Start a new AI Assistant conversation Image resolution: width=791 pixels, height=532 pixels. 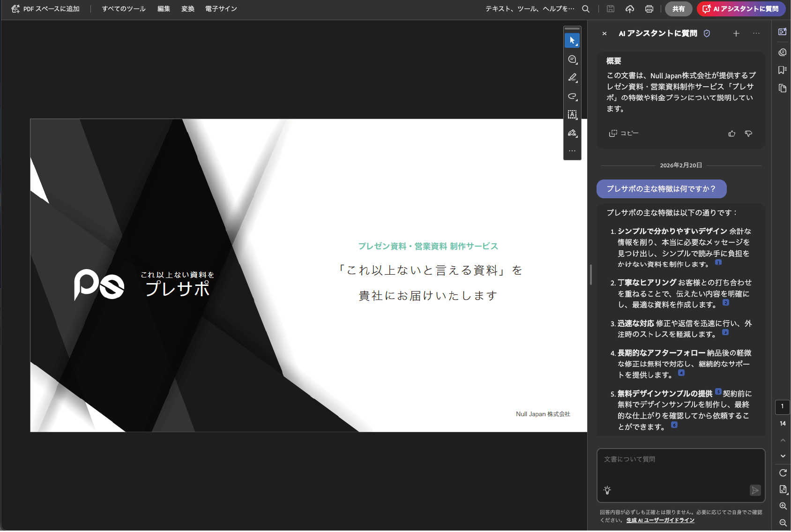pos(736,33)
